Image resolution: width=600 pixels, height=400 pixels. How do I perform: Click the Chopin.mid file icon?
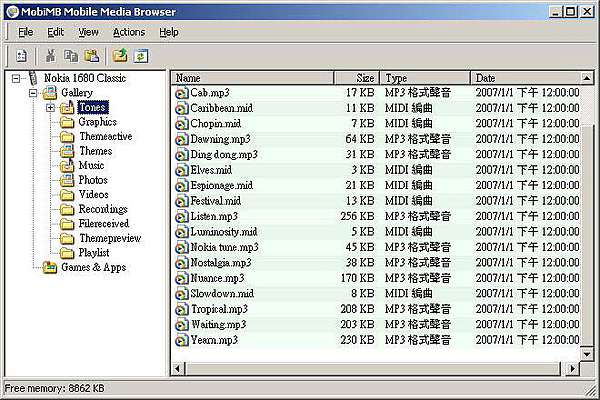coord(181,124)
